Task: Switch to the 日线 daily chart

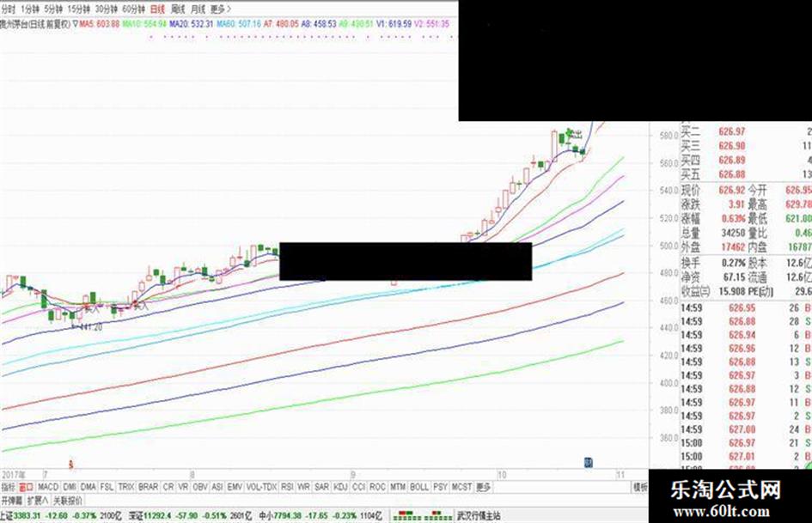Action: click(x=157, y=9)
